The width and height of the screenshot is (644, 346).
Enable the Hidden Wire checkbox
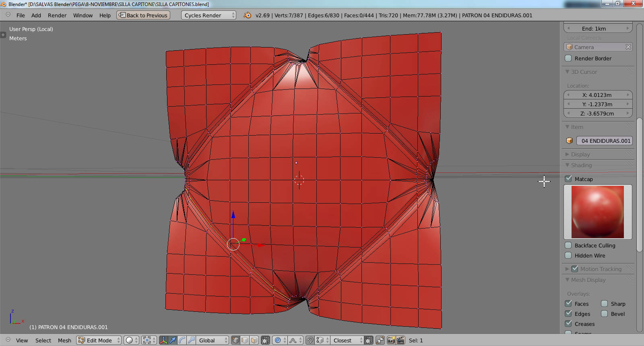(568, 255)
